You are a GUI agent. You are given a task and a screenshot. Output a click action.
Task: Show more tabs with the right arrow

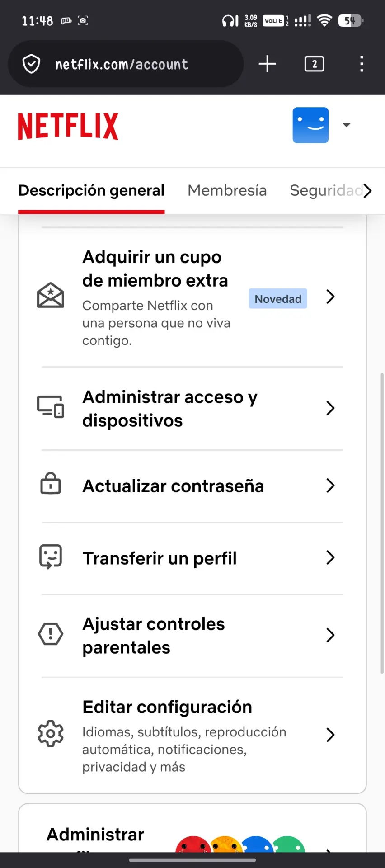(x=368, y=191)
